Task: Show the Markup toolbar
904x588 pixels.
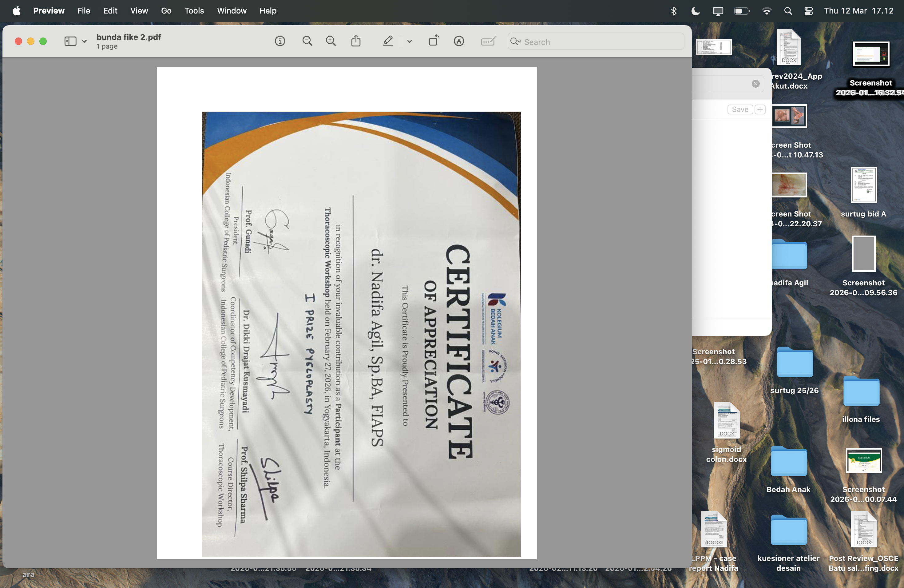Action: click(x=459, y=41)
